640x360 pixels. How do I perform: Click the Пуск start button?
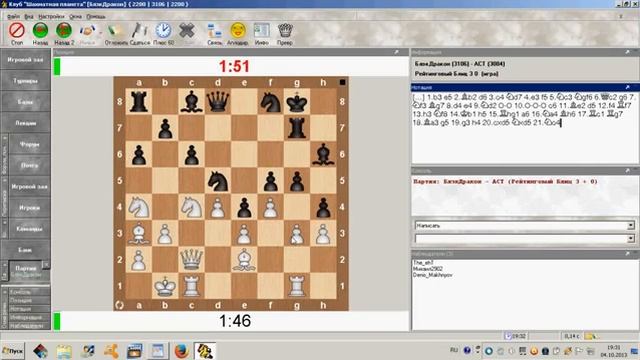[x=13, y=351]
